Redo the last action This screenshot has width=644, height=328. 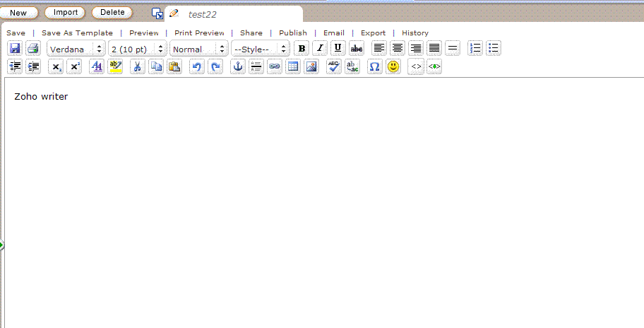point(215,66)
